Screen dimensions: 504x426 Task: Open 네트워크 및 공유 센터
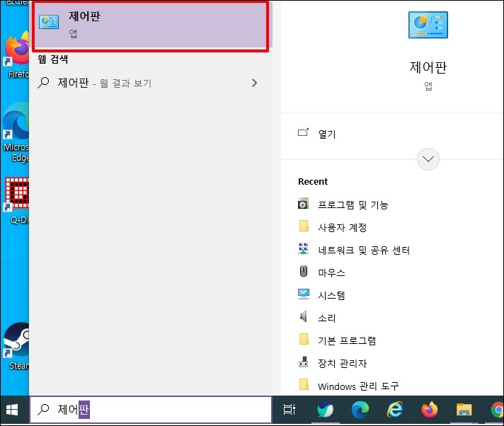[364, 250]
